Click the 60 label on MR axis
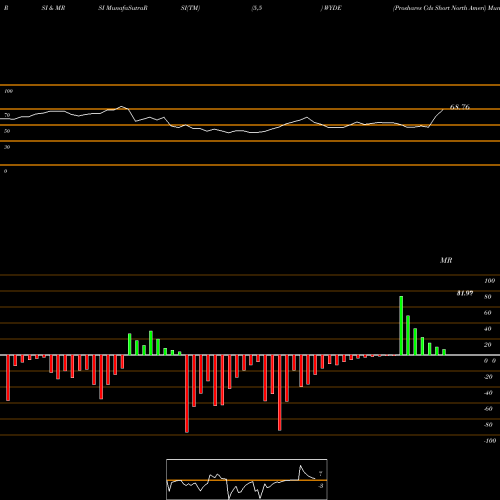This screenshot has width=500, height=500. coord(488,313)
